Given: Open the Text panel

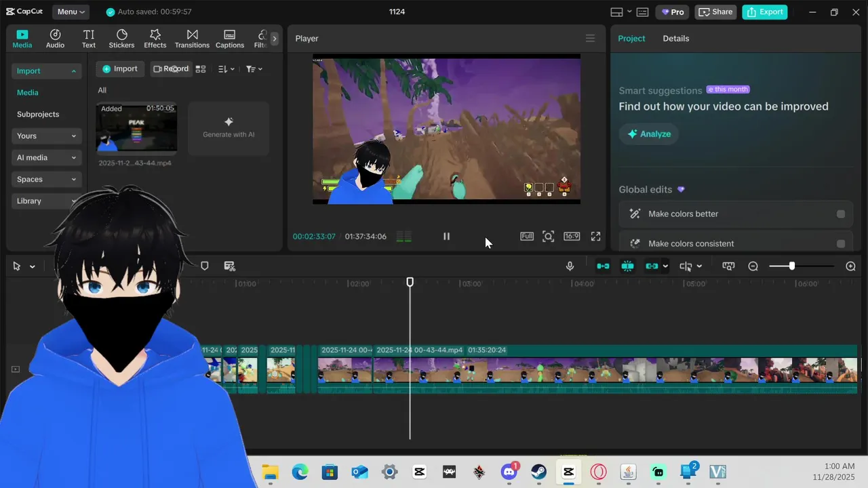Looking at the screenshot, I should pos(89,39).
